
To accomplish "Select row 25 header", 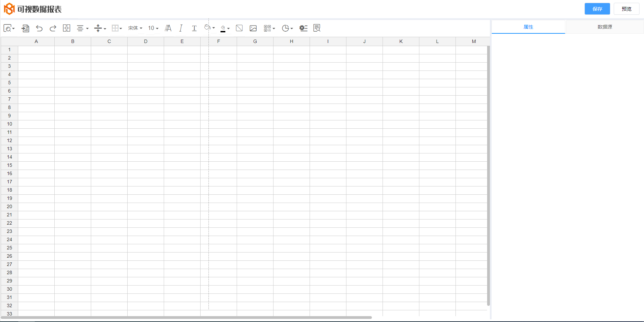I will coord(9,248).
